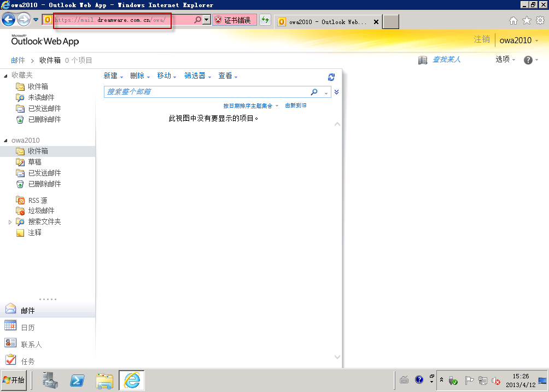Switch to the 邮件 mail module
This screenshot has height=392, width=549.
(48, 310)
